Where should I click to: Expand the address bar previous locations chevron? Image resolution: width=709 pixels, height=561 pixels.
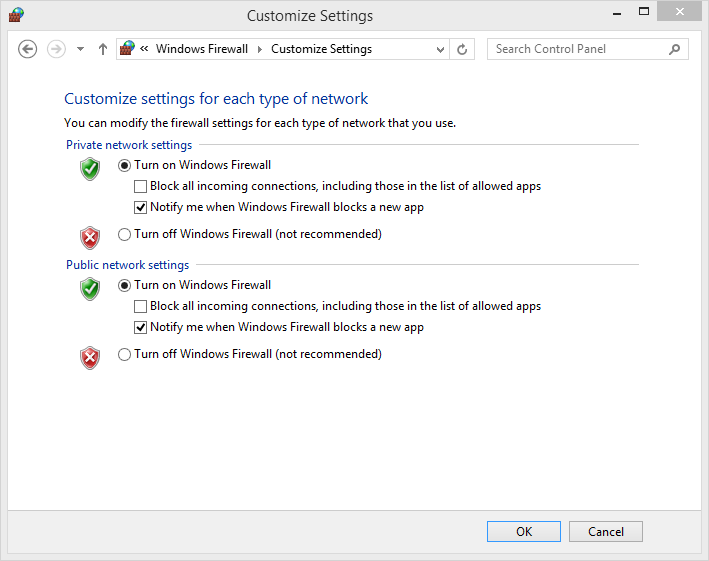tap(440, 49)
